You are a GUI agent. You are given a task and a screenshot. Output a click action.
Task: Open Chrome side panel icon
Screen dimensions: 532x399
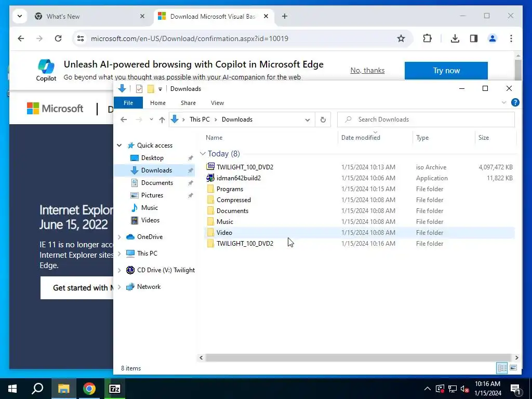click(474, 38)
